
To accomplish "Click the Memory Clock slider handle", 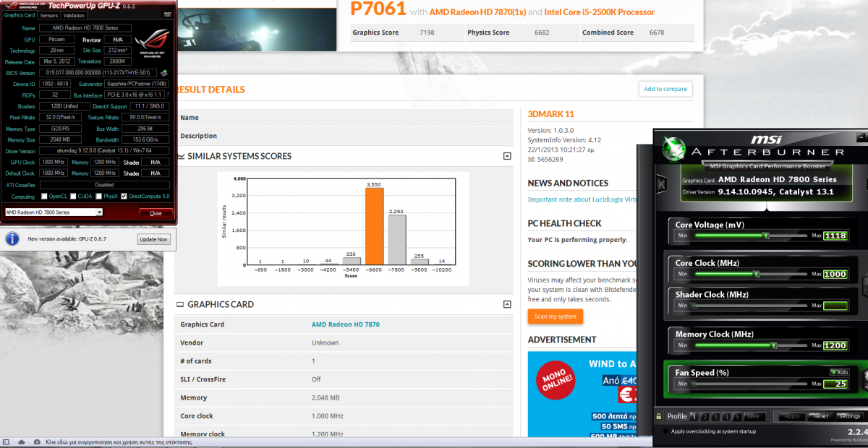I will (x=773, y=346).
